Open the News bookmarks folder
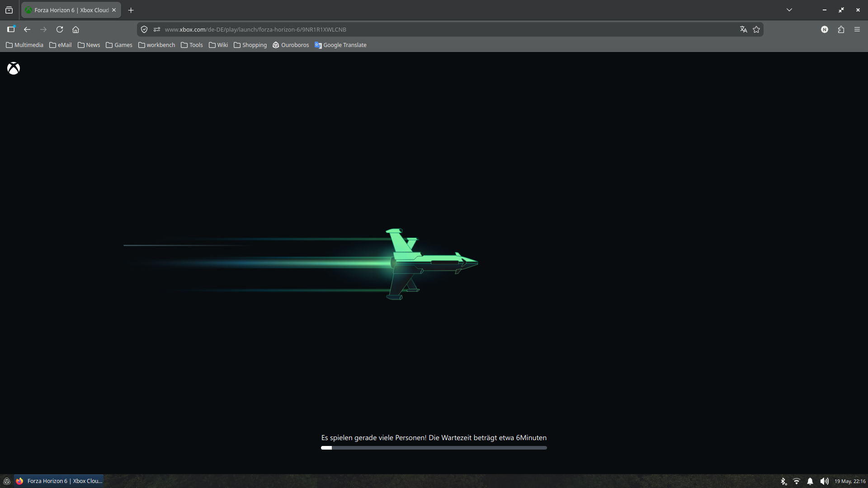The image size is (868, 488). tap(89, 45)
